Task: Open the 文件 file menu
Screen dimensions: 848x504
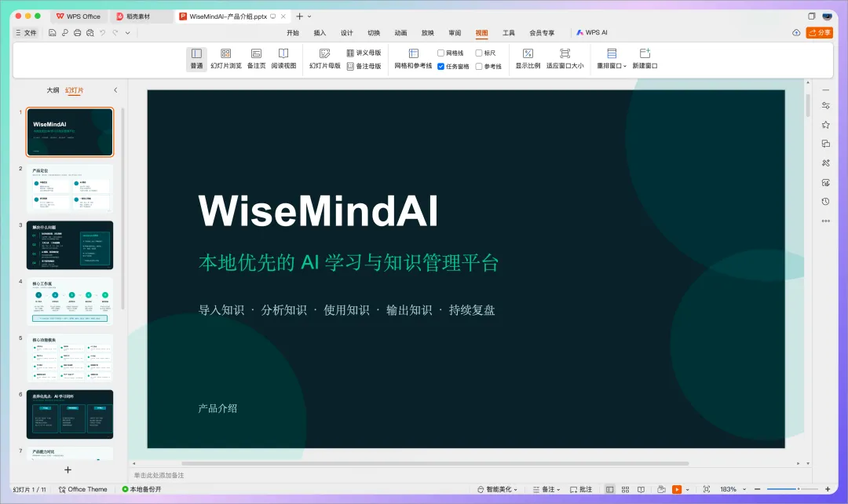Action: pyautogui.click(x=26, y=33)
